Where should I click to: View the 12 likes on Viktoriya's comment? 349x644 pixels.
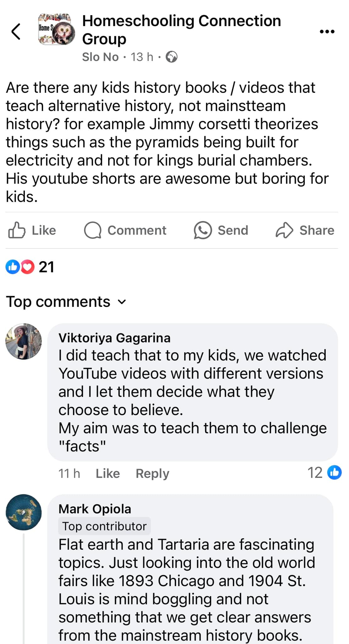(324, 472)
